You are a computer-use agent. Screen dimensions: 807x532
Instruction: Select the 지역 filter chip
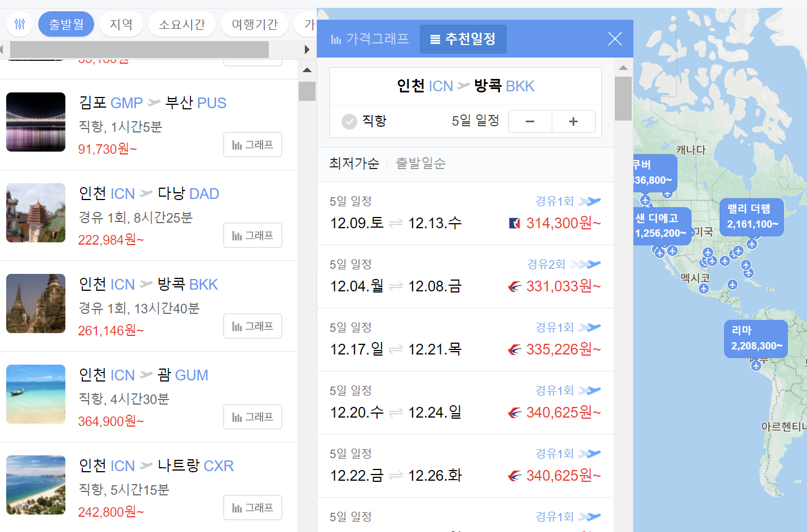click(x=121, y=24)
